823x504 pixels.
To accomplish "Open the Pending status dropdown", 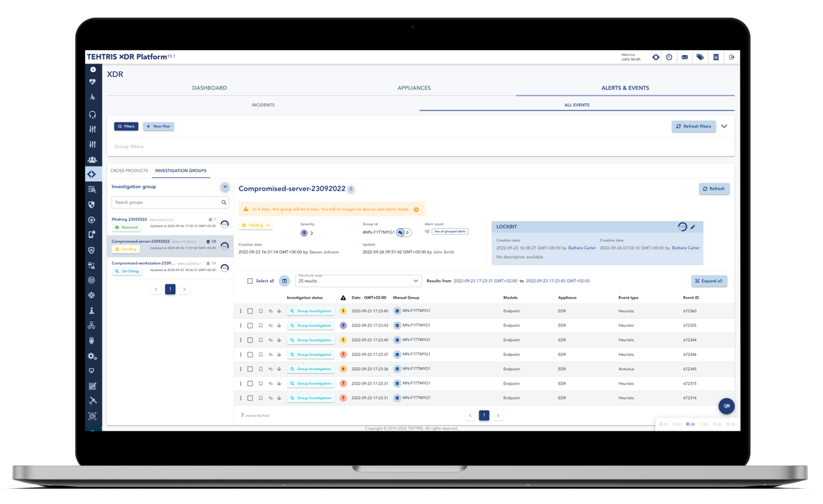I will pyautogui.click(x=256, y=225).
